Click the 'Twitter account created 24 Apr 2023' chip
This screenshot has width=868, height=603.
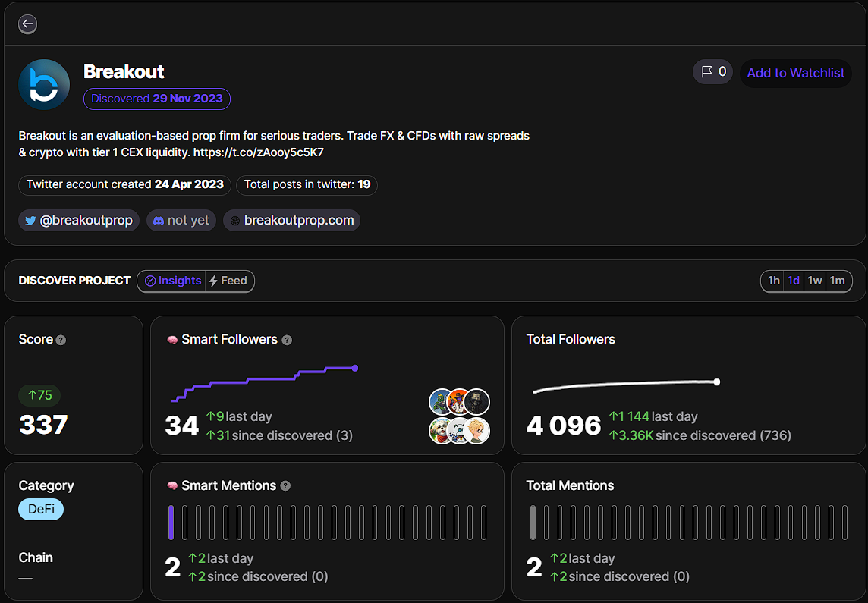point(124,185)
